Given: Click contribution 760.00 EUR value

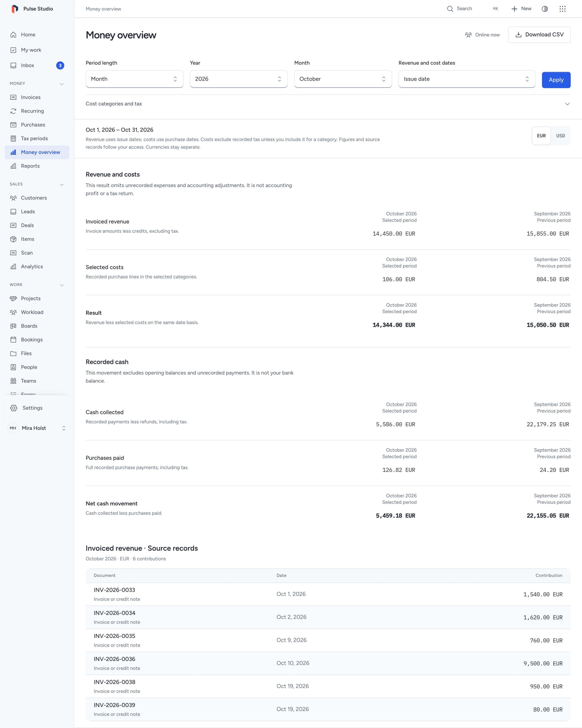Looking at the screenshot, I should click(546, 641).
